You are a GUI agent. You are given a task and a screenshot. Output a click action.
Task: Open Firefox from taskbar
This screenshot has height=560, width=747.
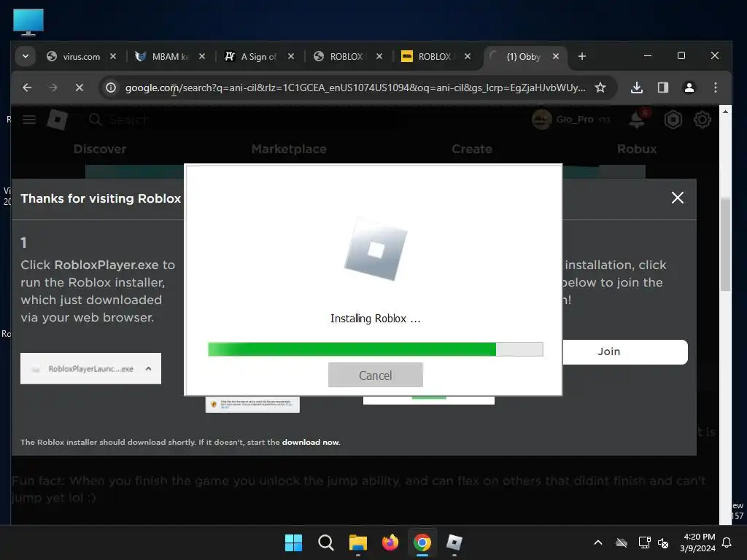point(390,542)
